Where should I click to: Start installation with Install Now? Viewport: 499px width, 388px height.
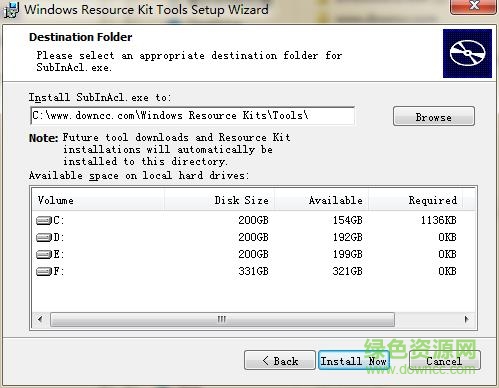click(x=354, y=360)
